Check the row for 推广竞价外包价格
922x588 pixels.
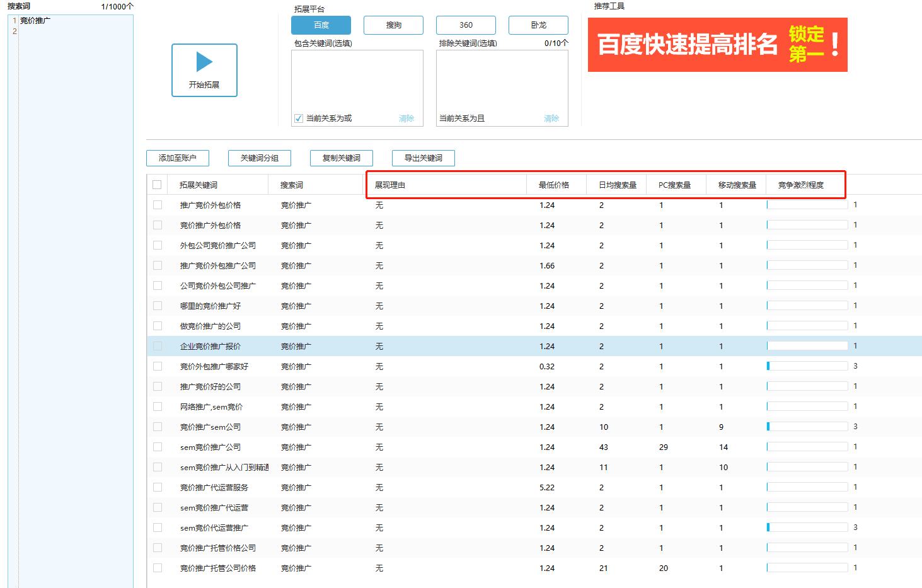pos(158,205)
